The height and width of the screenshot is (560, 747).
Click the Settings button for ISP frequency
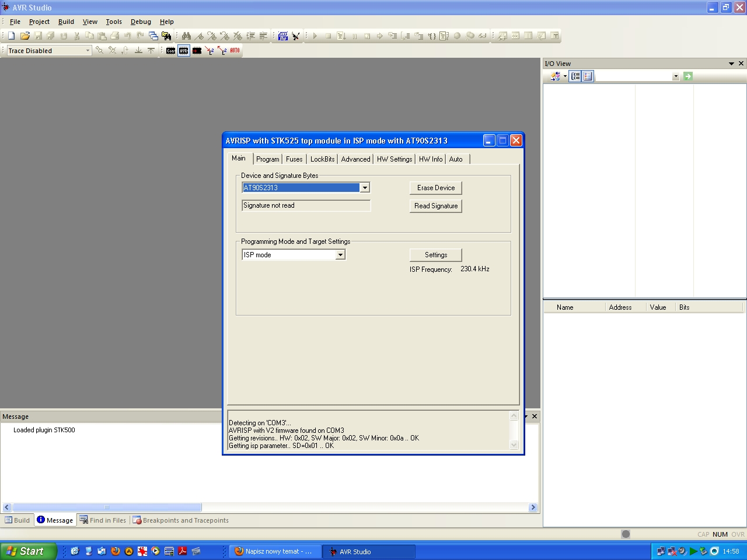(x=436, y=255)
